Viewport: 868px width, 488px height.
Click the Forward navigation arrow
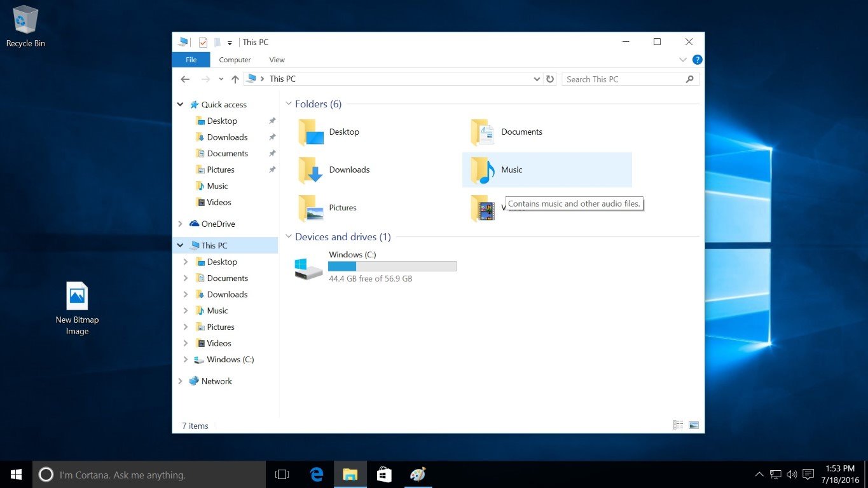tap(205, 79)
